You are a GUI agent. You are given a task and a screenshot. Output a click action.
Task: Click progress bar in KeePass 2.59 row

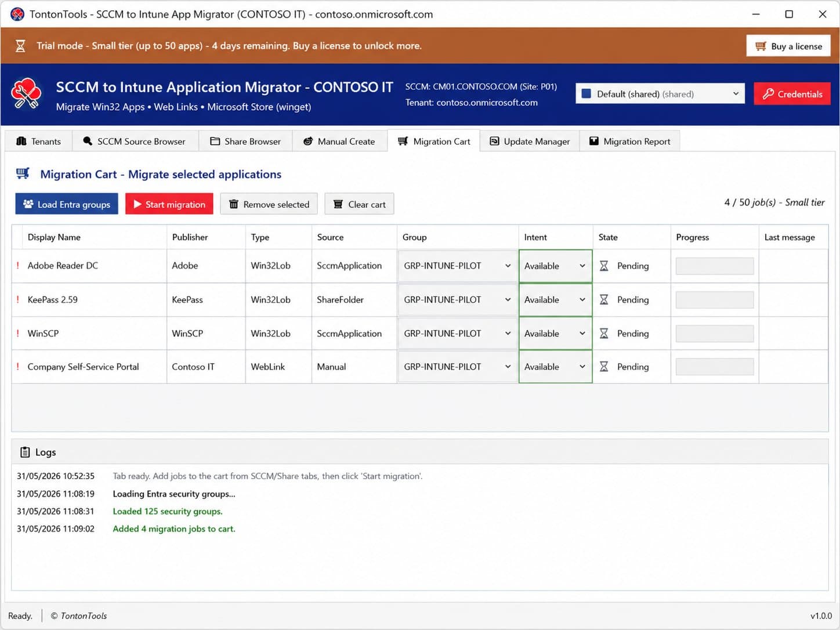click(715, 299)
